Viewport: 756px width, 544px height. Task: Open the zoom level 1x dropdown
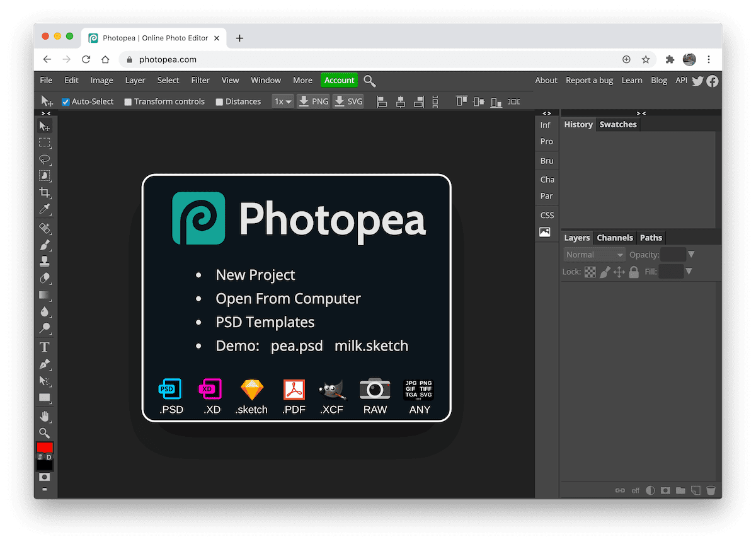282,101
